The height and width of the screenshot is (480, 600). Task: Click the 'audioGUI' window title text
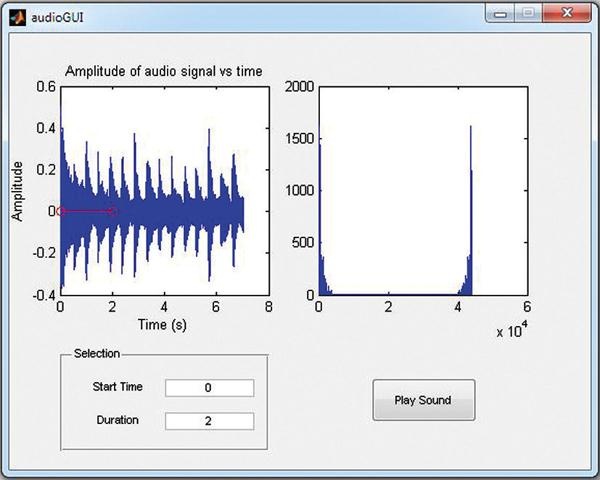click(57, 18)
